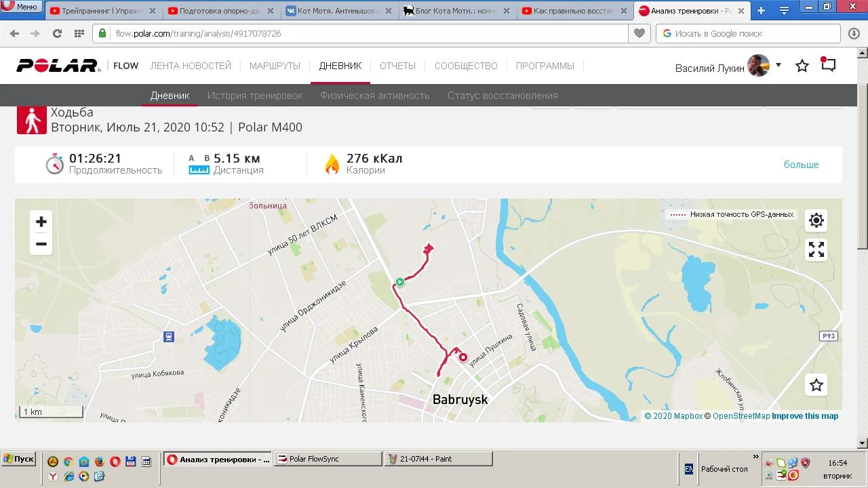Click the security alert shield tray icon
The height and width of the screenshot is (488, 868).
(x=805, y=463)
